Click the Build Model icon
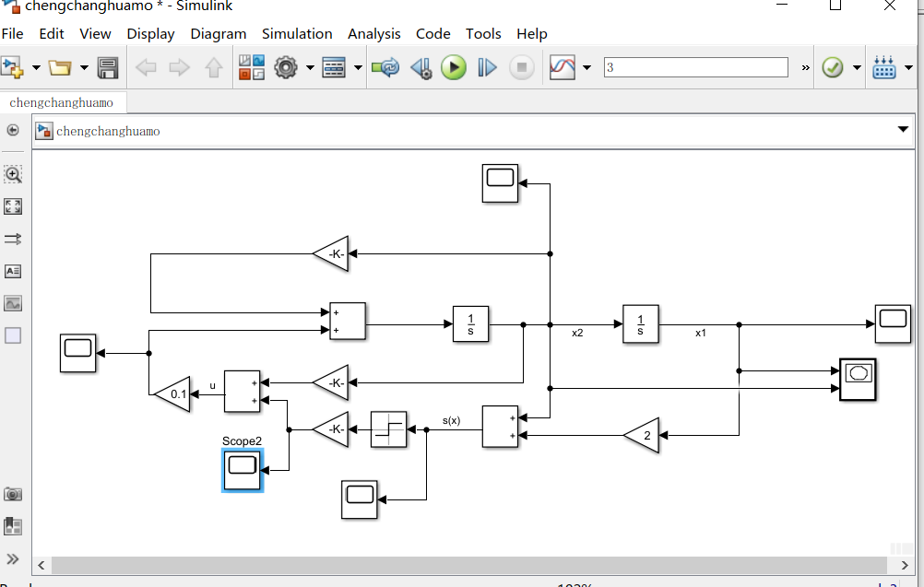924x587 pixels. pyautogui.click(x=884, y=67)
